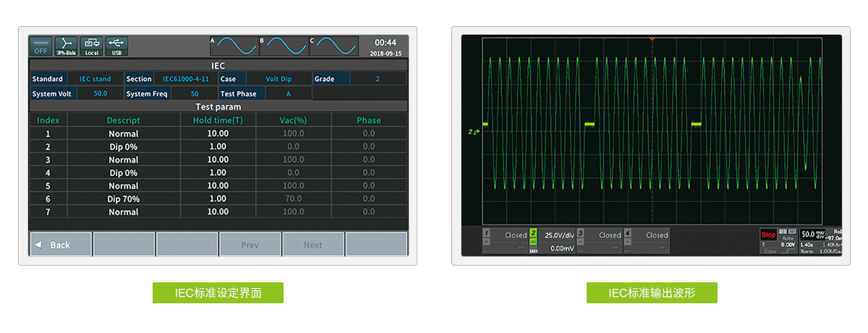Click the orange trigger position marker
Screen dimensions: 868x333
[x=652, y=38]
